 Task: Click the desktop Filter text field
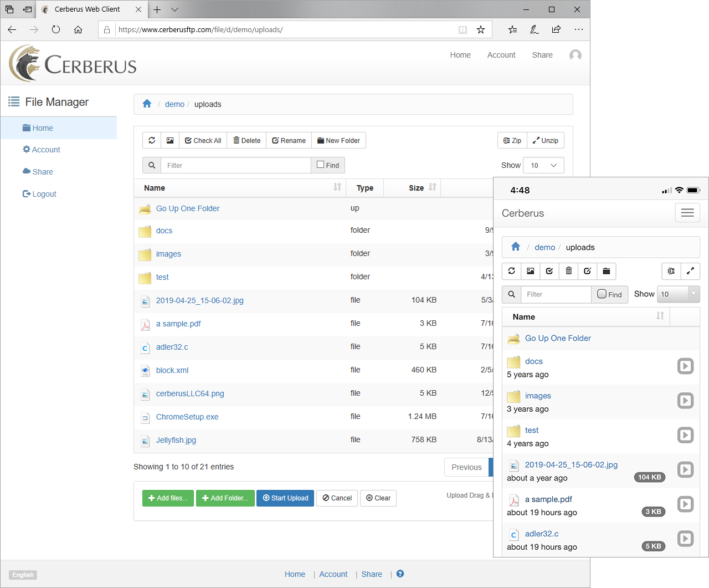click(235, 165)
